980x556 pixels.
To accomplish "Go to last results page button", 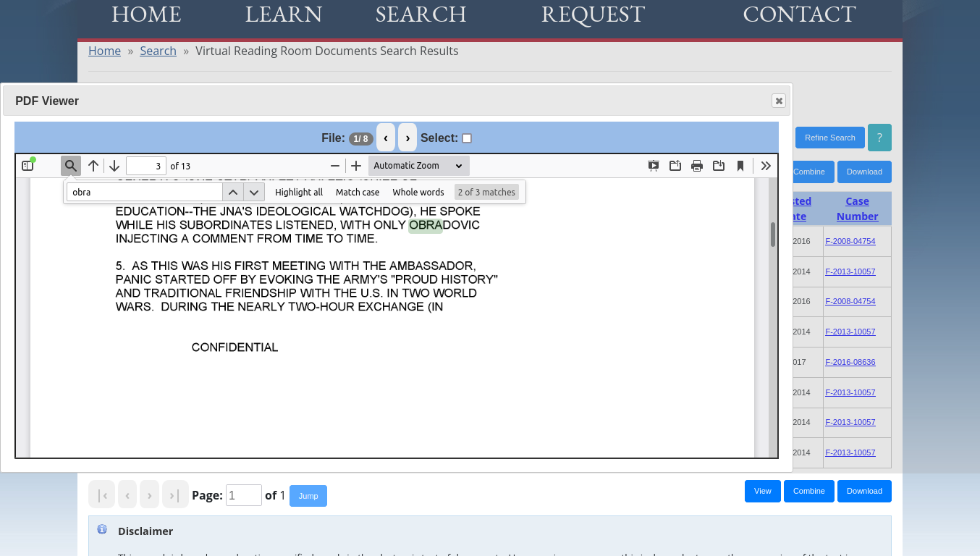I will click(x=175, y=495).
